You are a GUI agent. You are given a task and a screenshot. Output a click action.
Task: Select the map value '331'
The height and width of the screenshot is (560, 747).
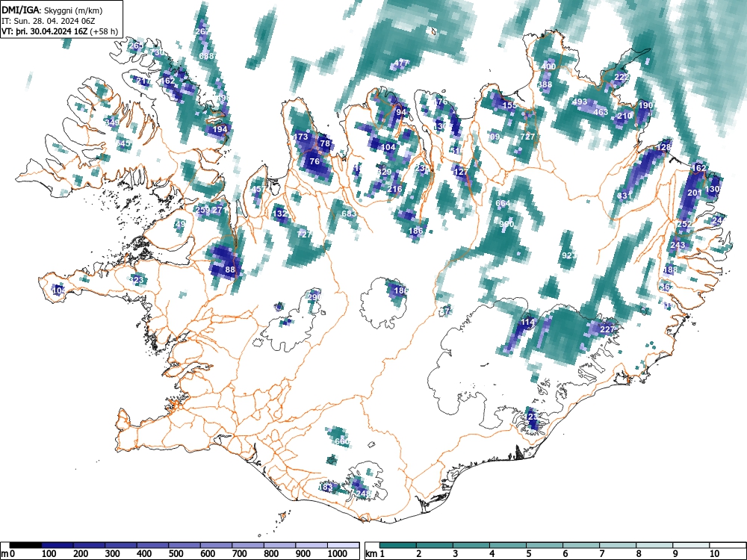[x=624, y=196]
